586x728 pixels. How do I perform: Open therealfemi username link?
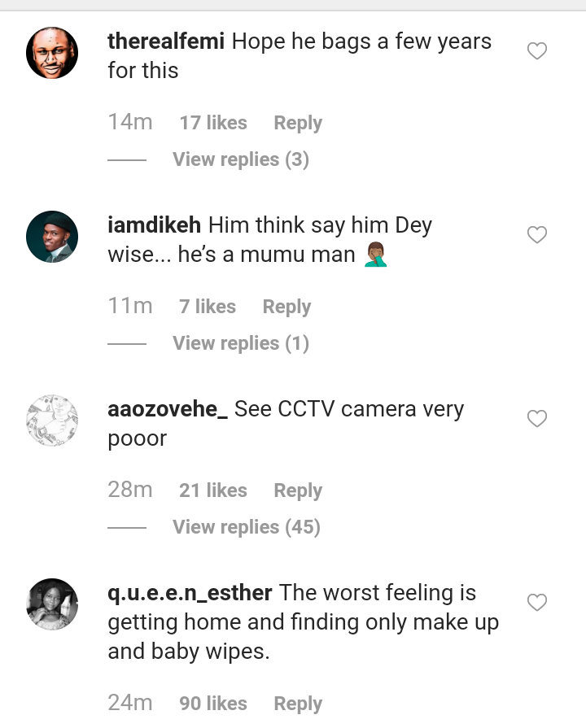tap(166, 41)
